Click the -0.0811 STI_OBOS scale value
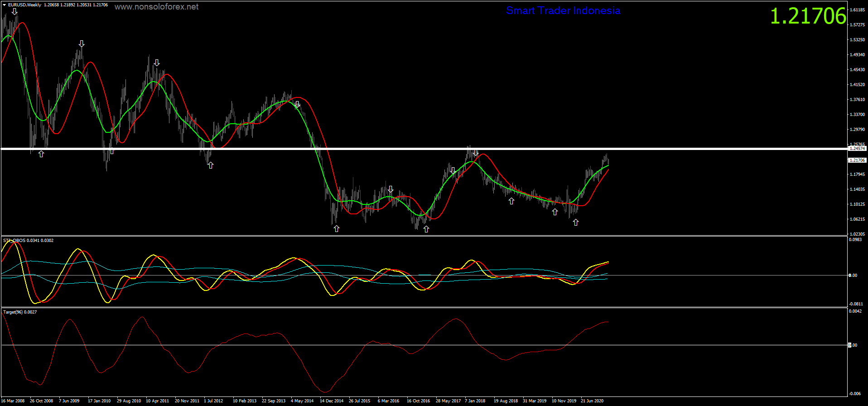This screenshot has width=868, height=406. click(x=856, y=304)
